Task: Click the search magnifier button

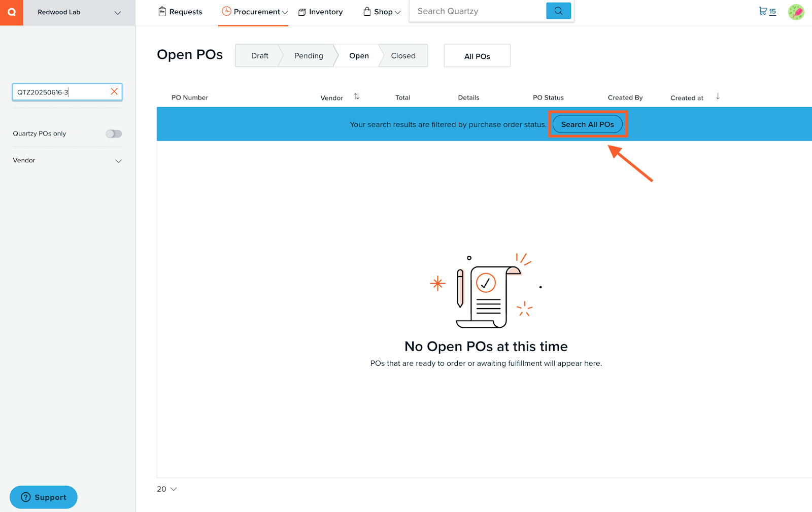Action: click(x=558, y=10)
